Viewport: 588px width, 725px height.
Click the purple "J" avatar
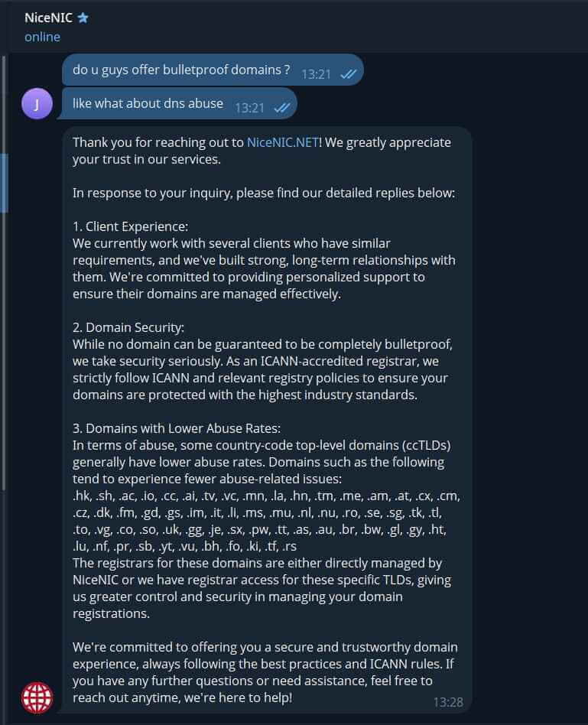pos(37,104)
